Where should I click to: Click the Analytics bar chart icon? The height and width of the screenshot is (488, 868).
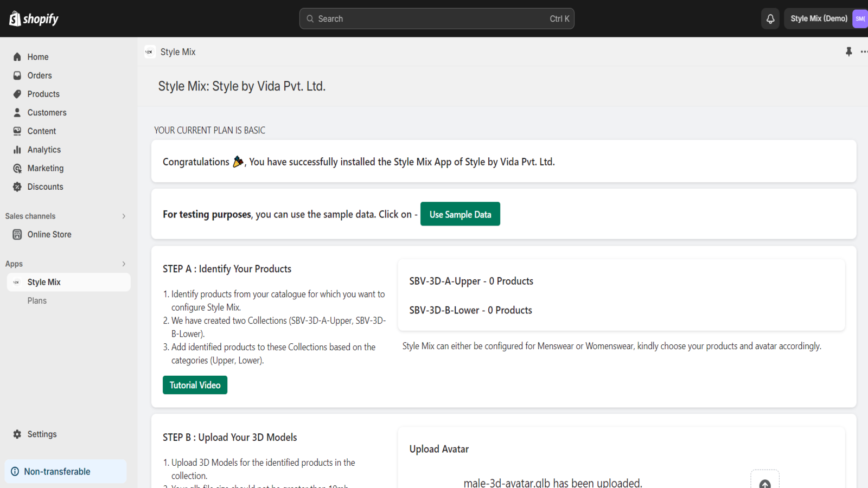click(17, 150)
